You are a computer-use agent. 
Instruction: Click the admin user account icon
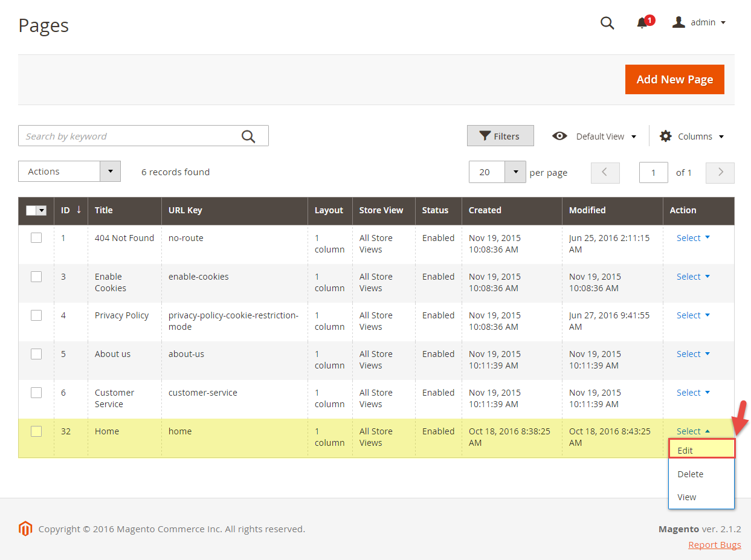679,22
